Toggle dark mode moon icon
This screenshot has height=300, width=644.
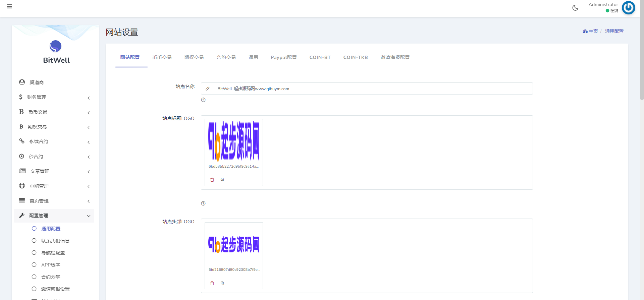click(x=575, y=8)
